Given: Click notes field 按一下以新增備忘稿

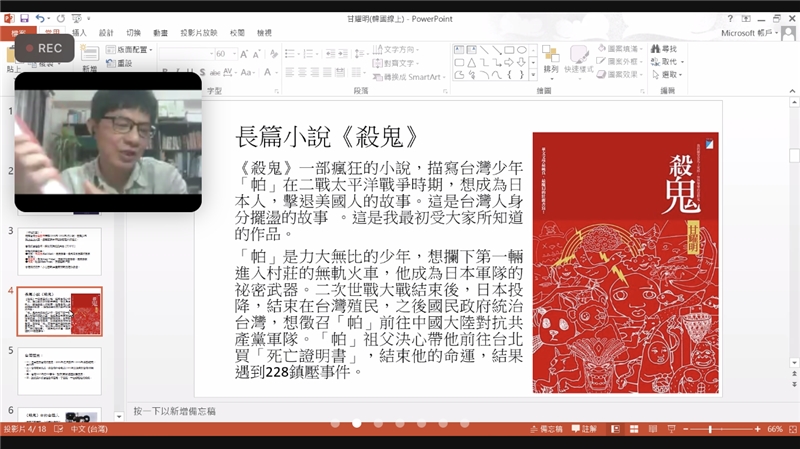Looking at the screenshot, I should click(x=174, y=411).
